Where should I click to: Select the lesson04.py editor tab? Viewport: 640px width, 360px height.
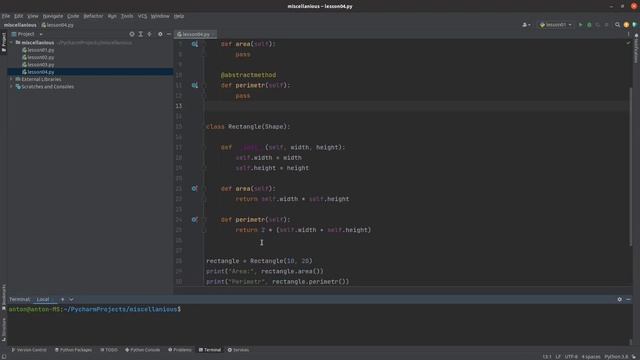coord(196,34)
